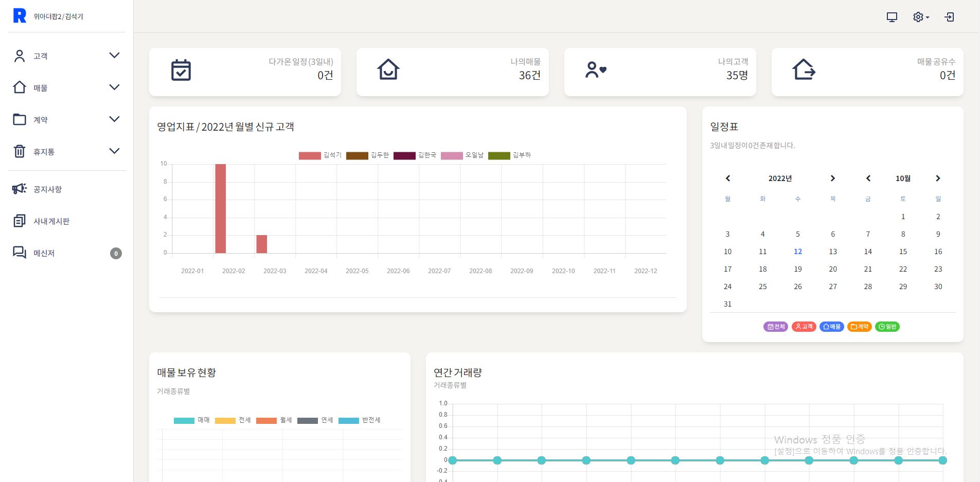Filter schedule by 고객 tag button
This screenshot has width=980, height=482.
pyautogui.click(x=804, y=327)
